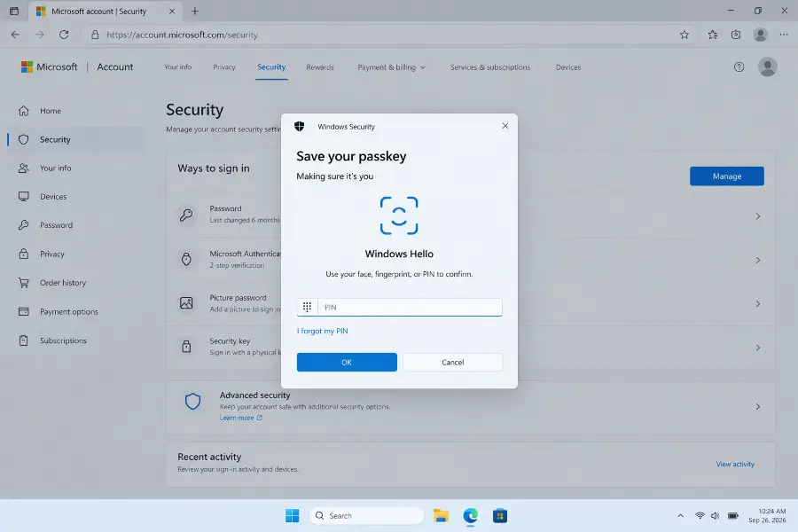The image size is (798, 532).
Task: Expand the Picture password row chevron
Action: pos(758,304)
